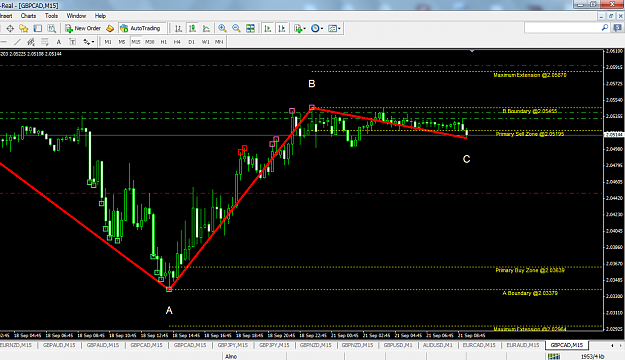Open the Tools menu
Image resolution: width=625 pixels, height=360 pixels.
tap(51, 16)
